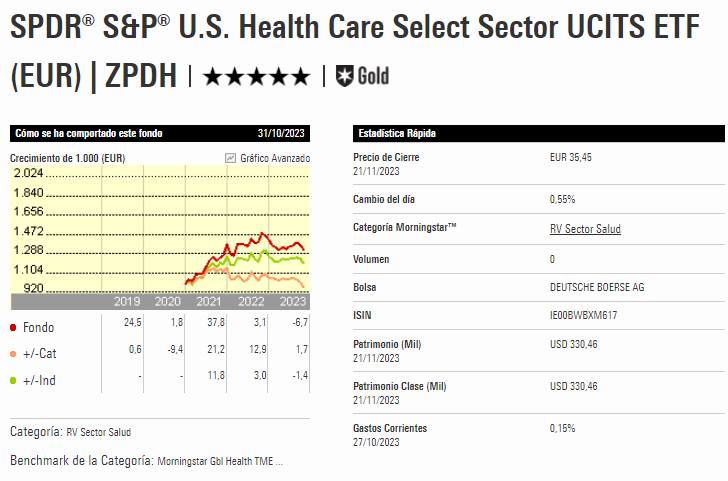The image size is (728, 481).
Task: Click the Morningstar Gold medal badge icon
Action: [x=345, y=75]
